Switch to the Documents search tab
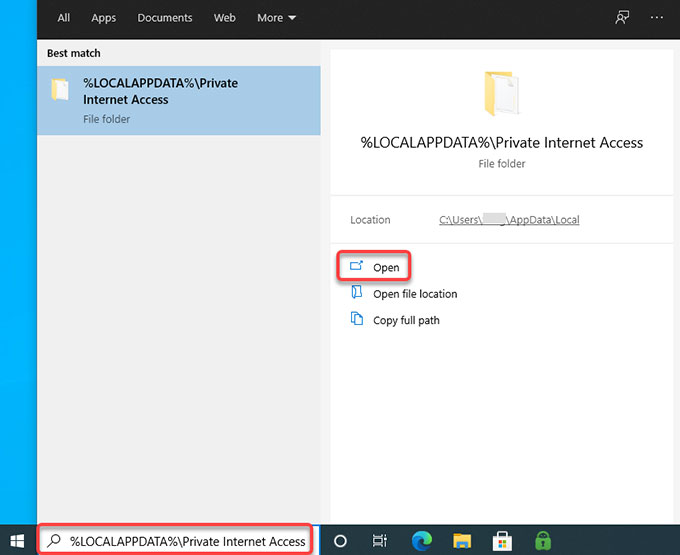The image size is (680, 555). (x=165, y=18)
